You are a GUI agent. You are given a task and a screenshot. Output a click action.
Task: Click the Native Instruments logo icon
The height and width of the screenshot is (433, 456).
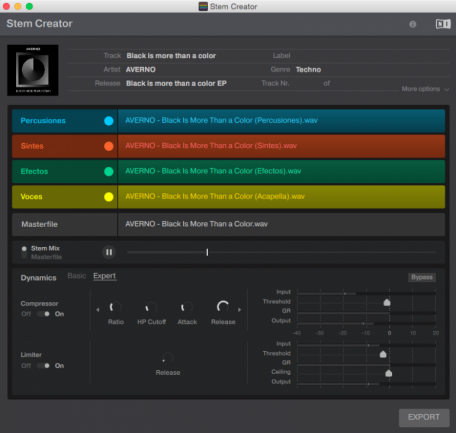pyautogui.click(x=443, y=24)
